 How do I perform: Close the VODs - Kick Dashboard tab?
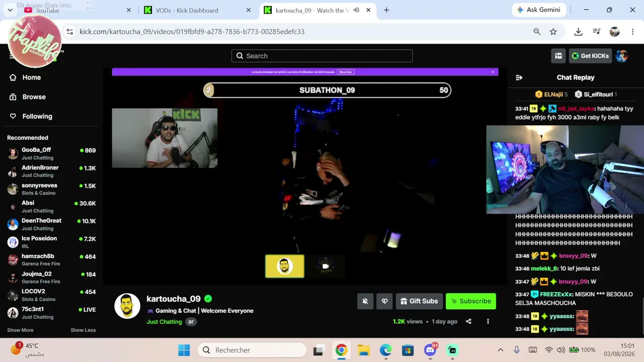[249, 10]
